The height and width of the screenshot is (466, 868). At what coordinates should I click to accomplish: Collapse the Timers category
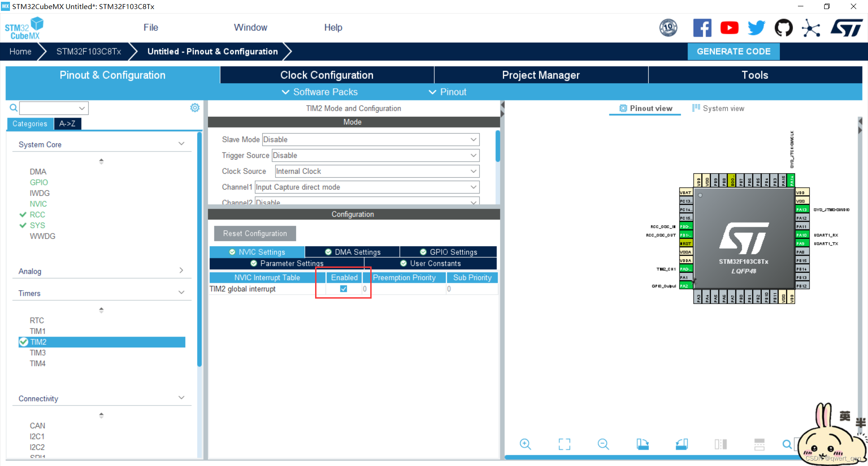(181, 293)
